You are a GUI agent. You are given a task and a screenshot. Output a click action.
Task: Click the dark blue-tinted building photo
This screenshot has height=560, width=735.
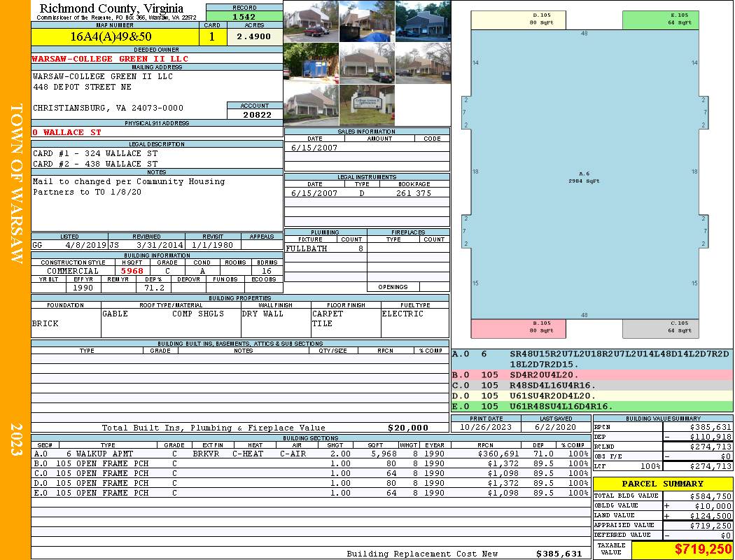(x=422, y=21)
